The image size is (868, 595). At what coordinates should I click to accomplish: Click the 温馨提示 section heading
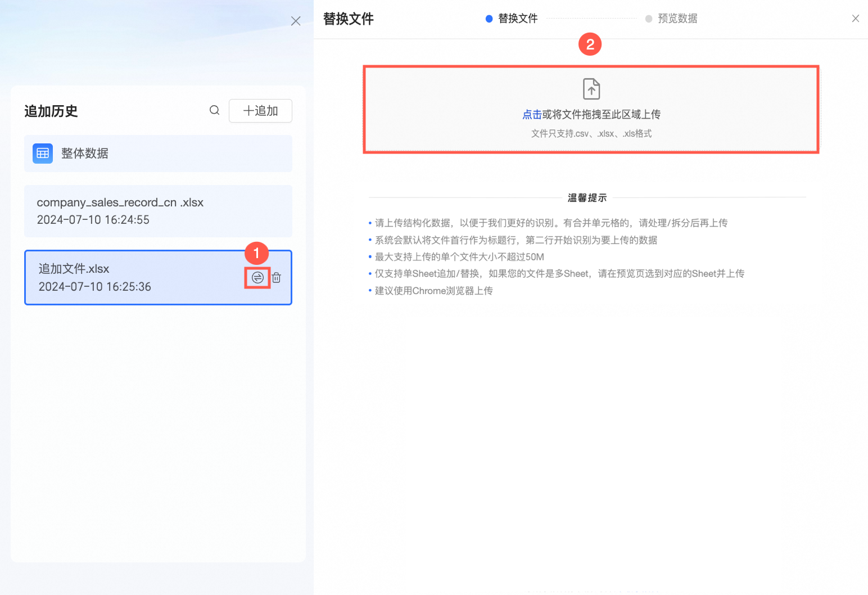(x=587, y=198)
